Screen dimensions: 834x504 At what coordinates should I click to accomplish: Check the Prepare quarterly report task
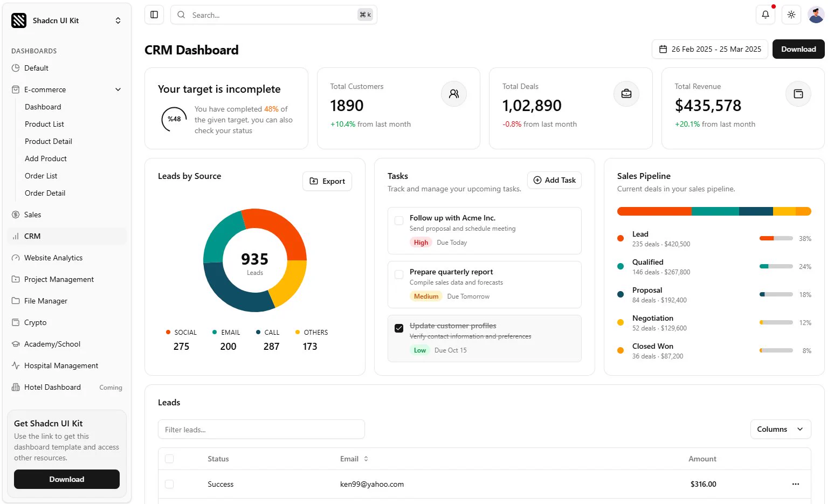pyautogui.click(x=399, y=274)
